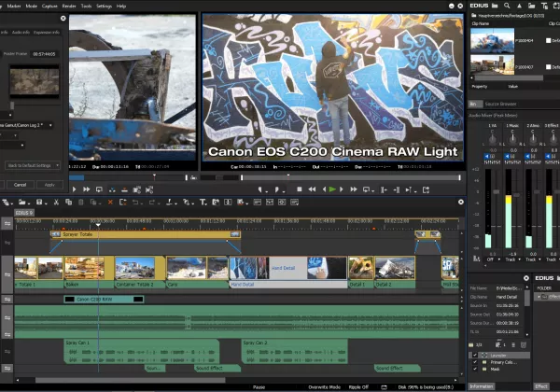560x392 pixels.
Task: Toggle the Layouter effect checkbox
Action: click(475, 356)
